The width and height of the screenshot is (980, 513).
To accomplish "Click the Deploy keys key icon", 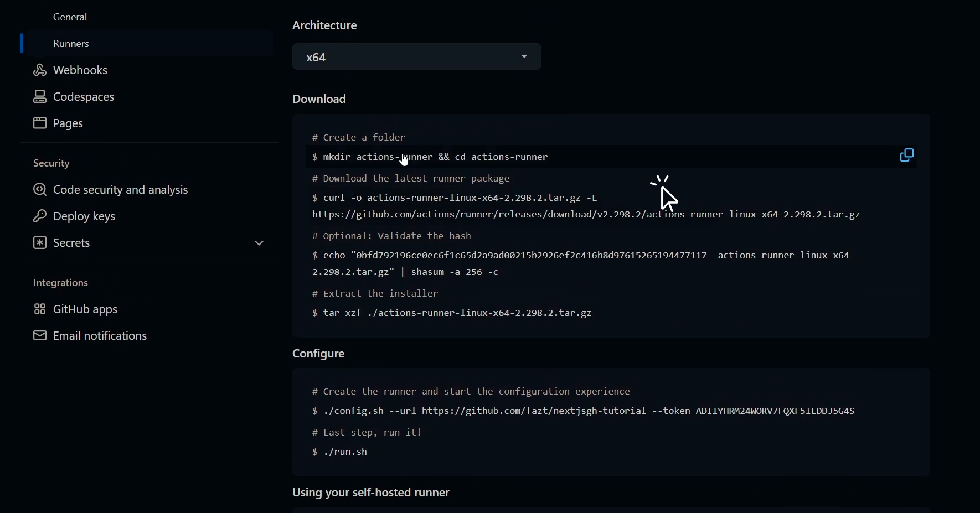I will tap(39, 216).
